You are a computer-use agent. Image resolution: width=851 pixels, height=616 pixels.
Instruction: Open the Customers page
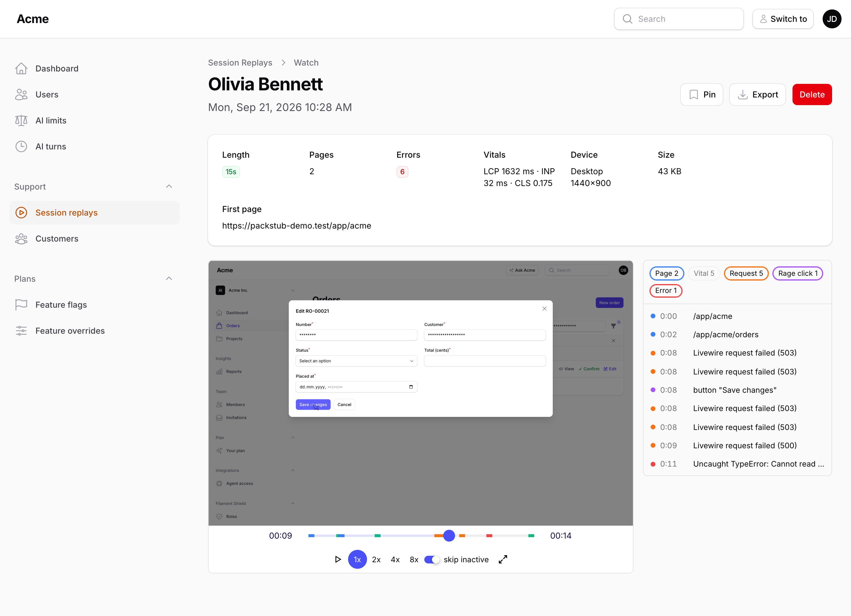pos(94,239)
